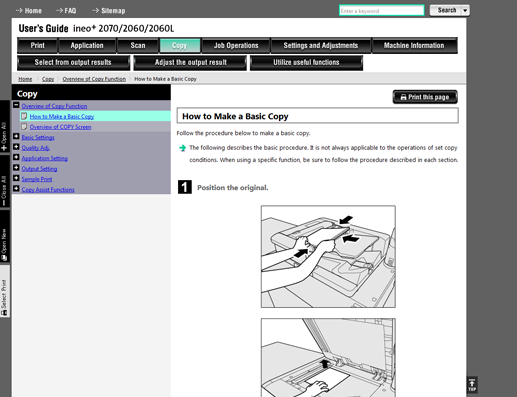This screenshot has width=517, height=397.
Task: Open the Sitemap link in header
Action: (109, 11)
